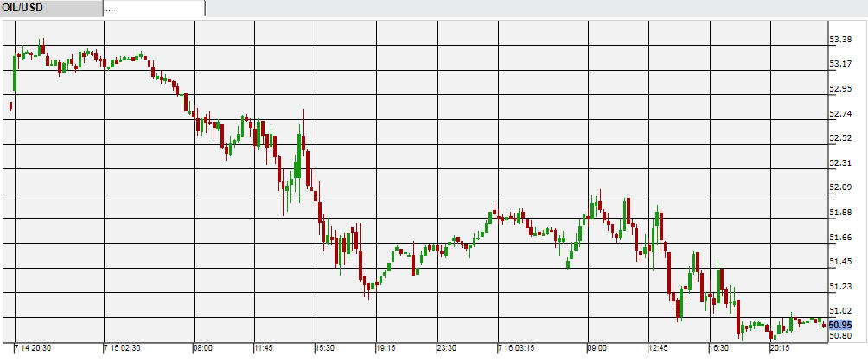Select the 16:30 time axis label
Screen dimensions: 868x362
(720, 348)
